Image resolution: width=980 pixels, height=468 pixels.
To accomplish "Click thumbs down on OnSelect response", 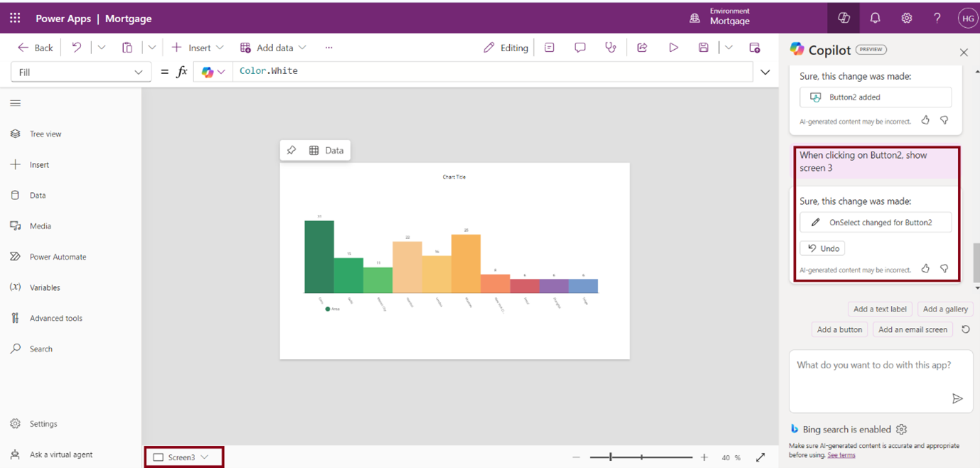I will point(944,269).
